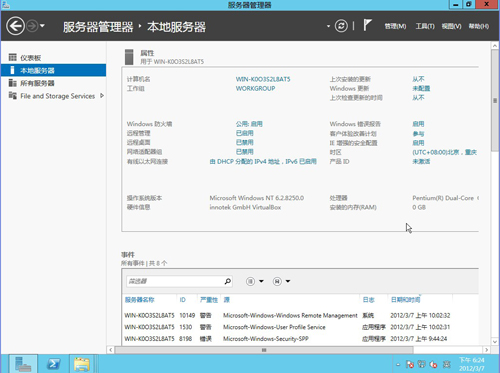Sort events by 日志 column header
Image resolution: width=500 pixels, height=373 pixels.
click(368, 300)
